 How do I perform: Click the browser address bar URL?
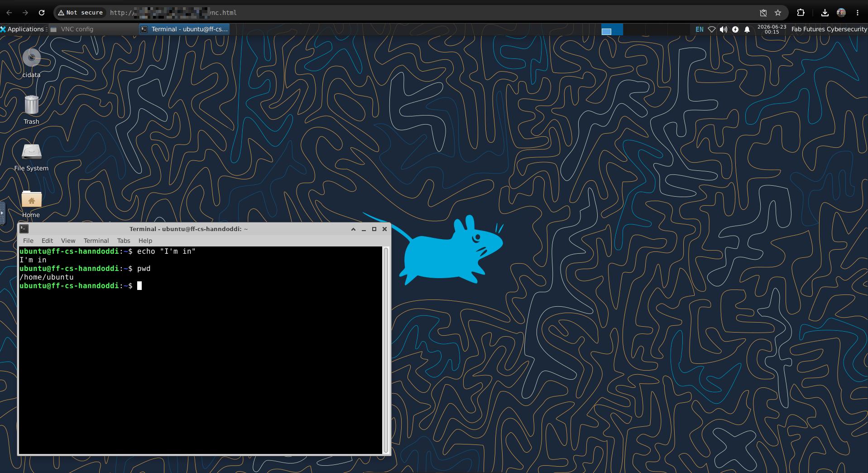[173, 13]
